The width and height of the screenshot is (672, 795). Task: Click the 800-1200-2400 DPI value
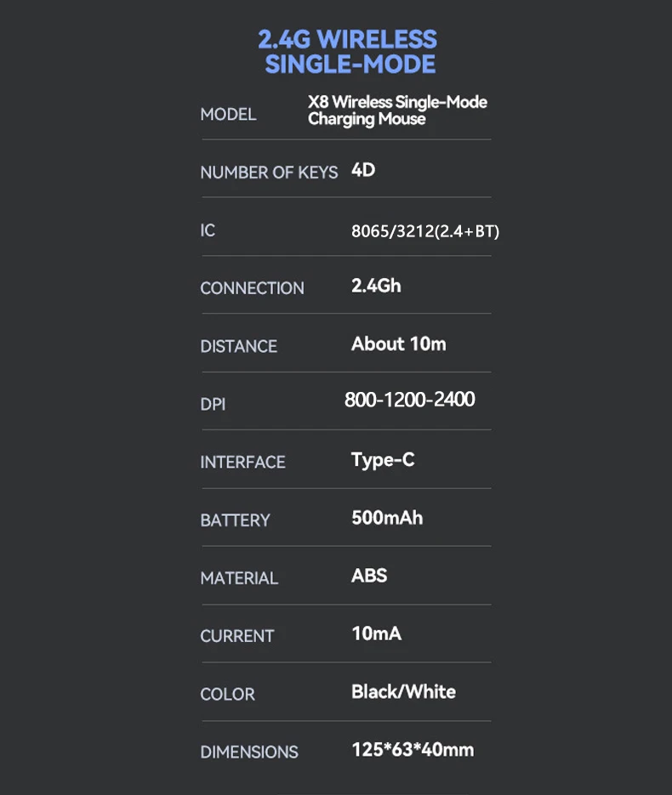click(x=409, y=399)
